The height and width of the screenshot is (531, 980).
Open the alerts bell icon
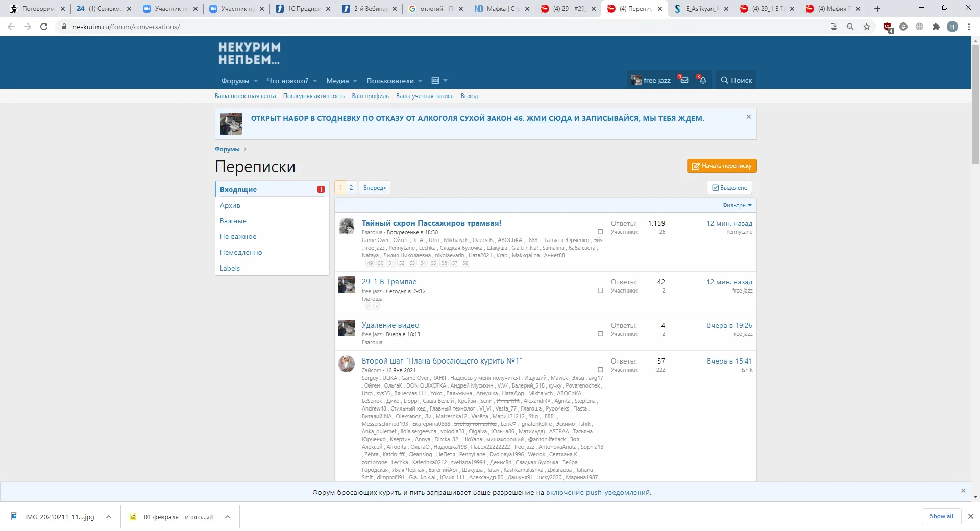702,80
